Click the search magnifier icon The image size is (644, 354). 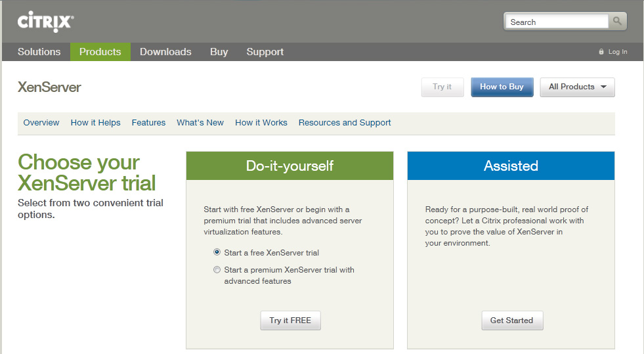click(617, 21)
